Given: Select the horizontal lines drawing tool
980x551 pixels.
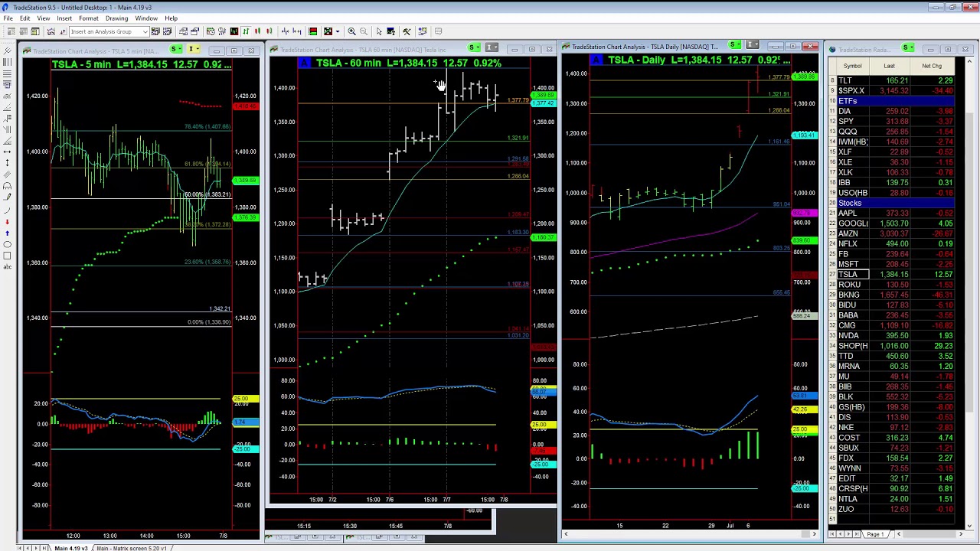Looking at the screenshot, I should 7,73.
